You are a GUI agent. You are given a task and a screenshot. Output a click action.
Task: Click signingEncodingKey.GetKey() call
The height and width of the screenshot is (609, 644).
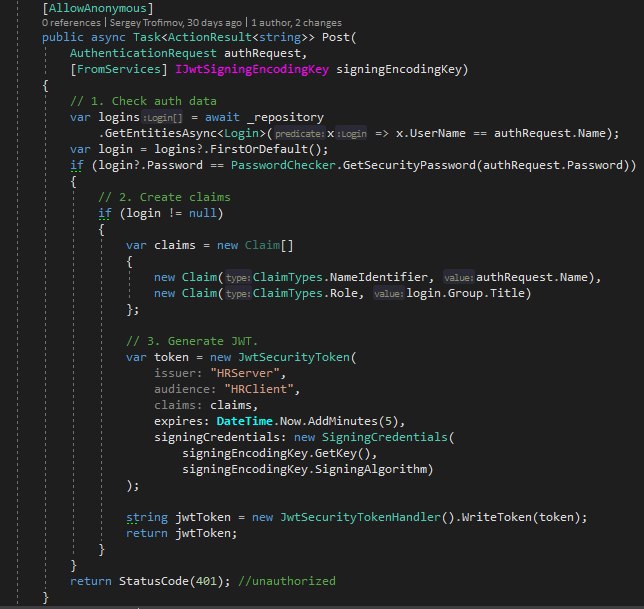pos(276,453)
